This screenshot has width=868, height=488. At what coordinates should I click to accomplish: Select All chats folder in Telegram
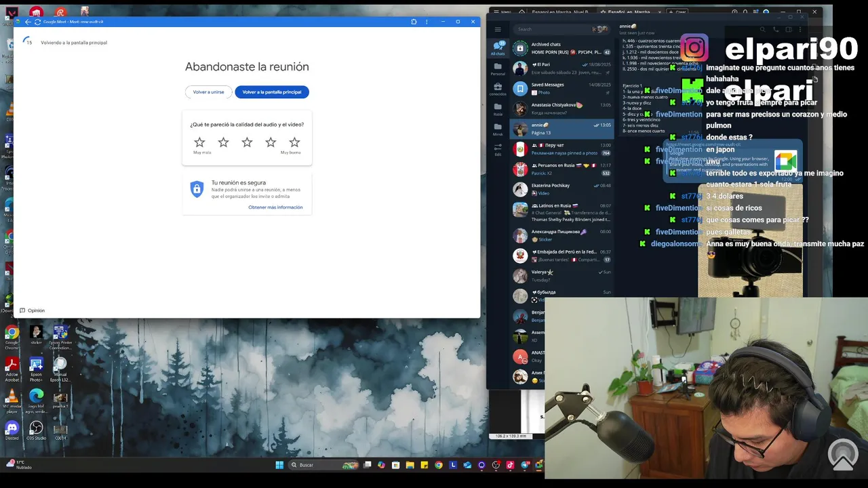point(498,48)
